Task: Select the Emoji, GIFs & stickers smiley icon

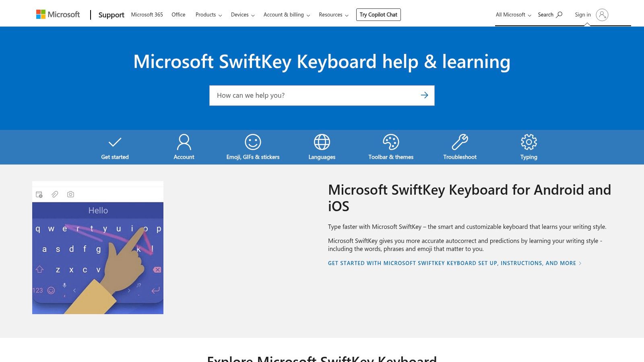Action: (x=253, y=142)
